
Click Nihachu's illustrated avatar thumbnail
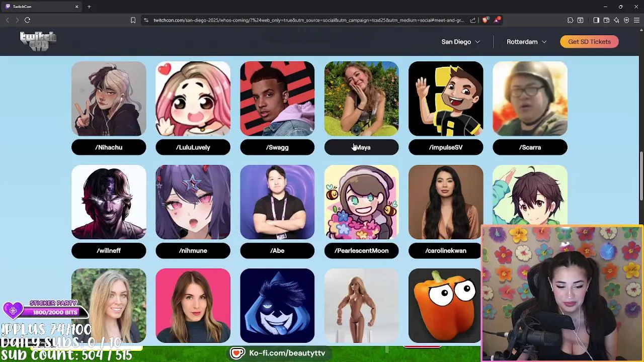pyautogui.click(x=109, y=99)
